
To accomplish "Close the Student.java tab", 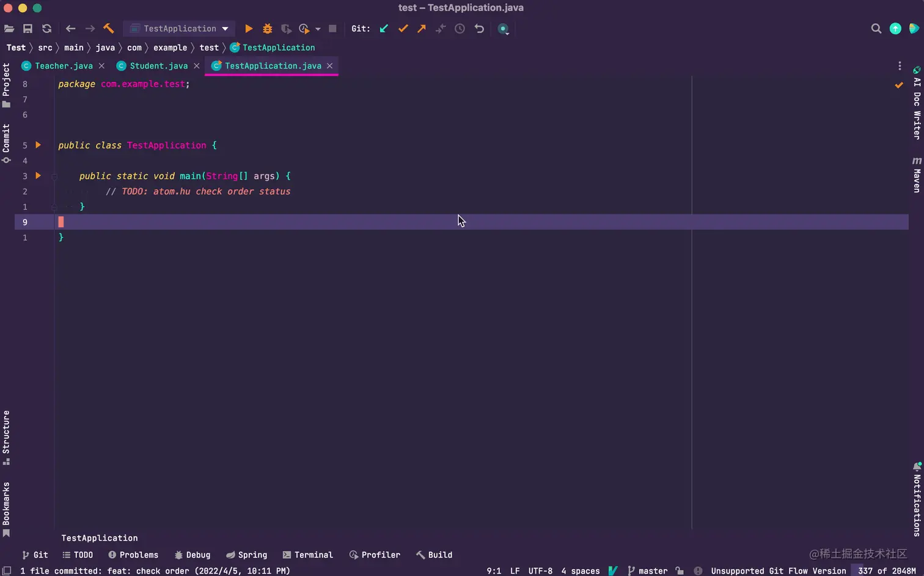I will point(196,66).
